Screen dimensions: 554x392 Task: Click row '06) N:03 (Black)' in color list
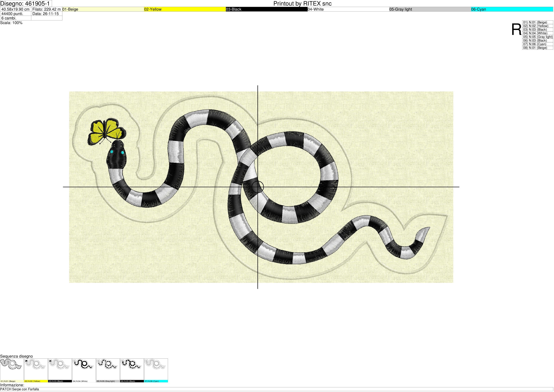[x=538, y=40]
